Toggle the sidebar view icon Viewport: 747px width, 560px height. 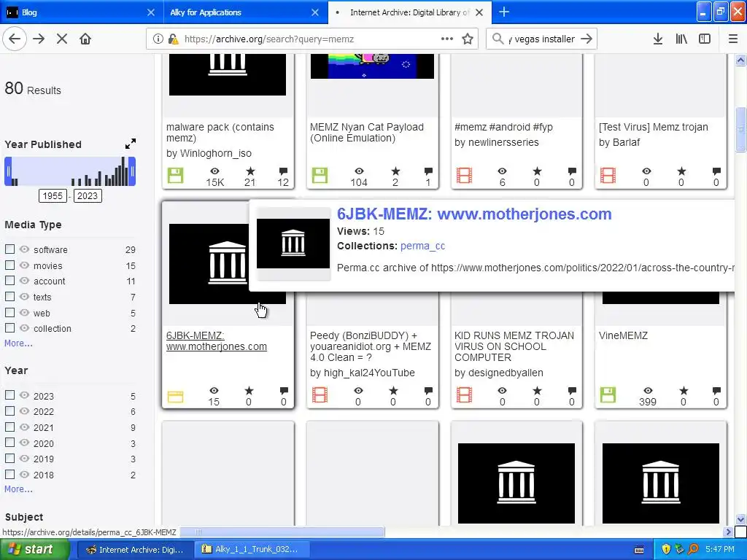(705, 39)
